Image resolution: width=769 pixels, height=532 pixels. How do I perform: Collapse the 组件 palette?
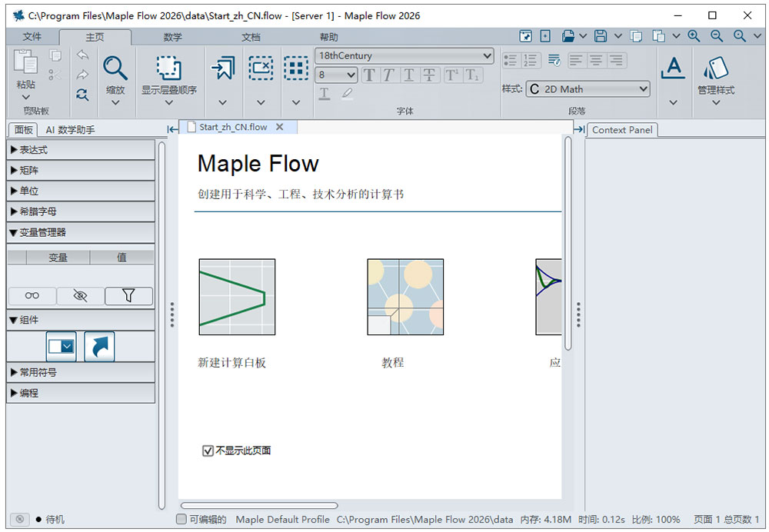[x=81, y=320]
